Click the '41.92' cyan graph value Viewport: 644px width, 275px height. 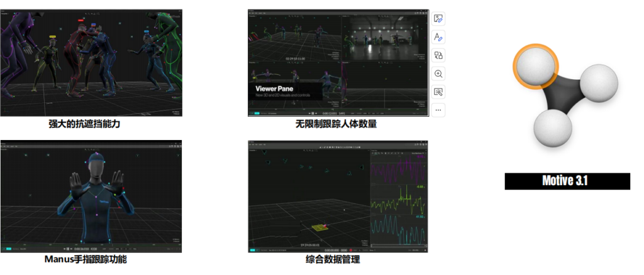(419, 217)
